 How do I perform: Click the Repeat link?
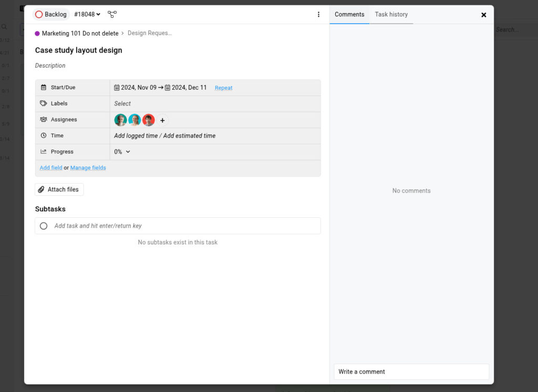pyautogui.click(x=223, y=88)
